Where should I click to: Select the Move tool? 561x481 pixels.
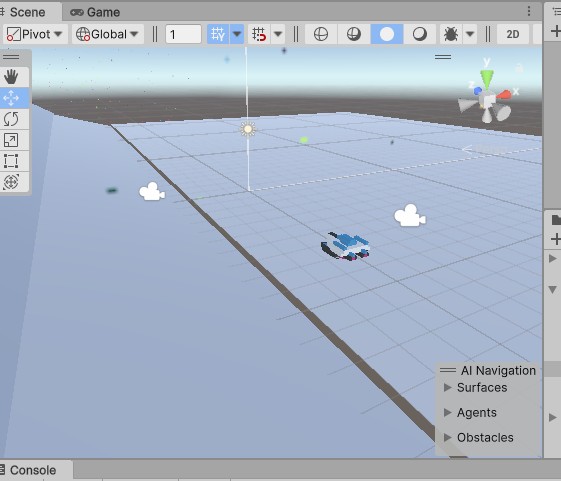11,98
